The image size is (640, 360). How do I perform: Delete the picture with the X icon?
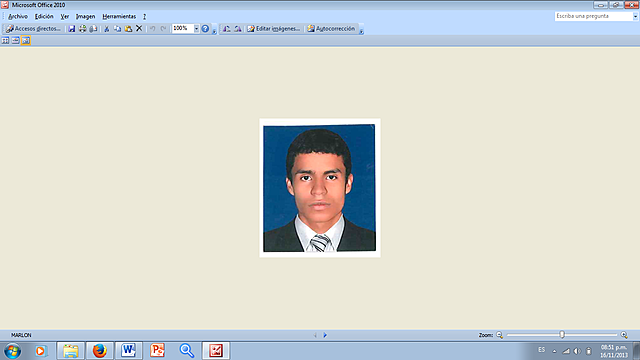[x=139, y=29]
